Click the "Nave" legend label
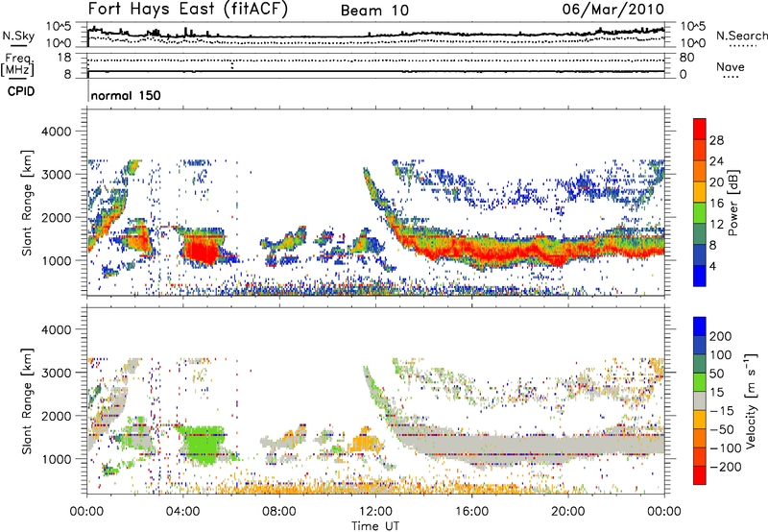This screenshot has width=768, height=532. coord(730,66)
